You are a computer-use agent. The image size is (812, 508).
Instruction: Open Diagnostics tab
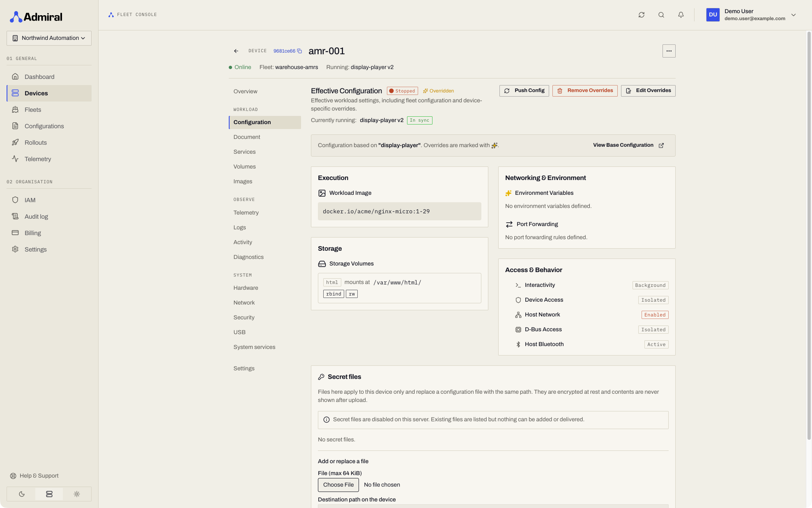coord(265,257)
